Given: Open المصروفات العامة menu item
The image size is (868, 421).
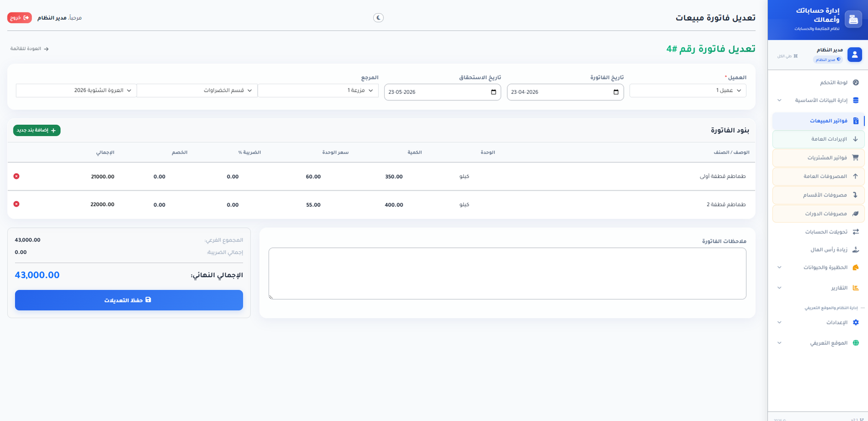Looking at the screenshot, I should click(818, 176).
